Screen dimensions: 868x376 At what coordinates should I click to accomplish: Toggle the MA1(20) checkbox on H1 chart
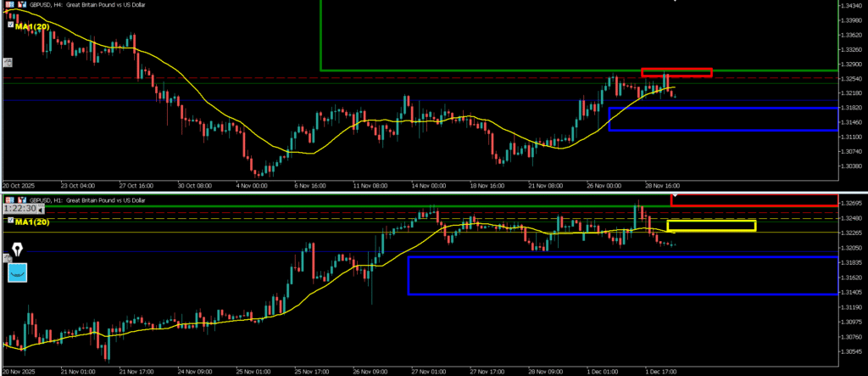(x=10, y=221)
